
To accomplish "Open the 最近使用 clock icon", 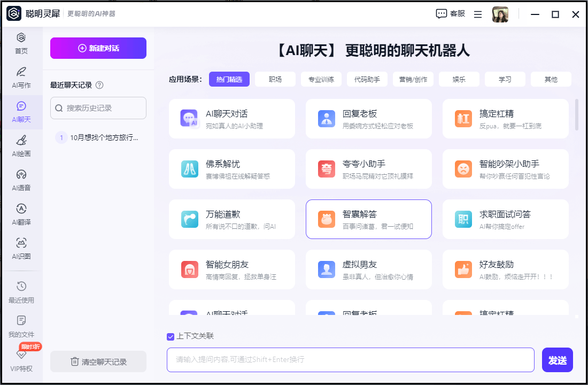I will coord(21,287).
